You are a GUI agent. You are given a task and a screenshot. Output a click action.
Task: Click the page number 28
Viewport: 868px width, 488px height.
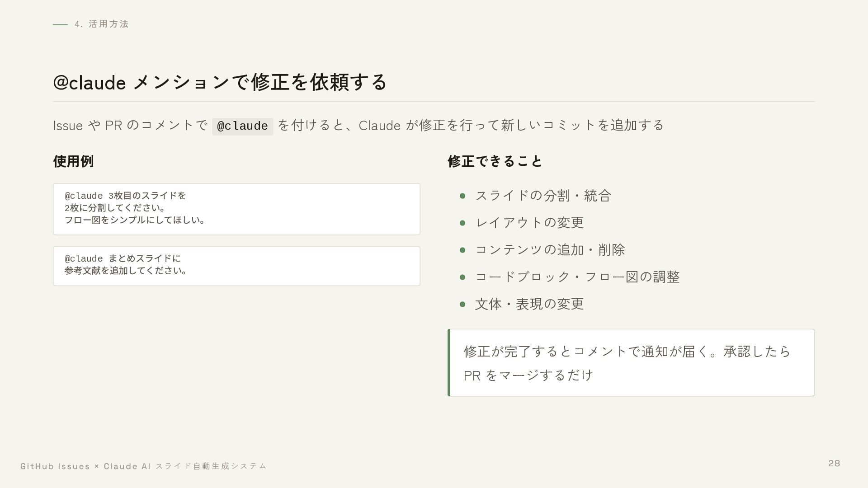pyautogui.click(x=834, y=463)
